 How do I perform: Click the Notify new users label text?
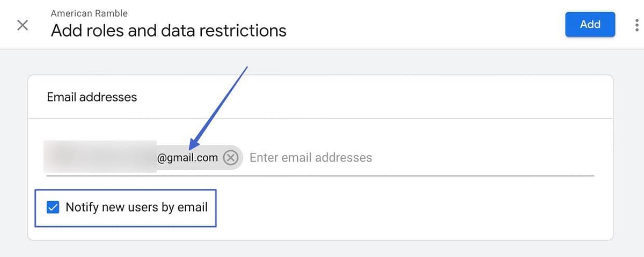(x=136, y=207)
